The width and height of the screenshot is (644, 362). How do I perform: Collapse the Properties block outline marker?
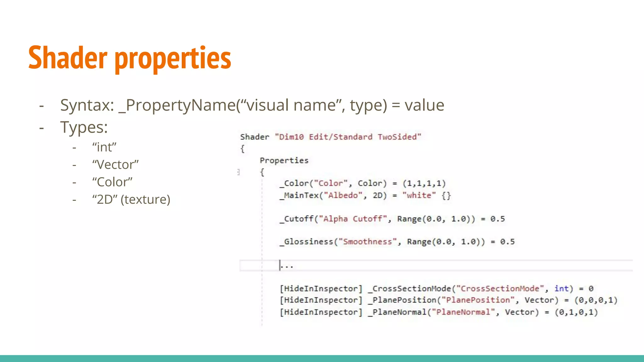[239, 172]
